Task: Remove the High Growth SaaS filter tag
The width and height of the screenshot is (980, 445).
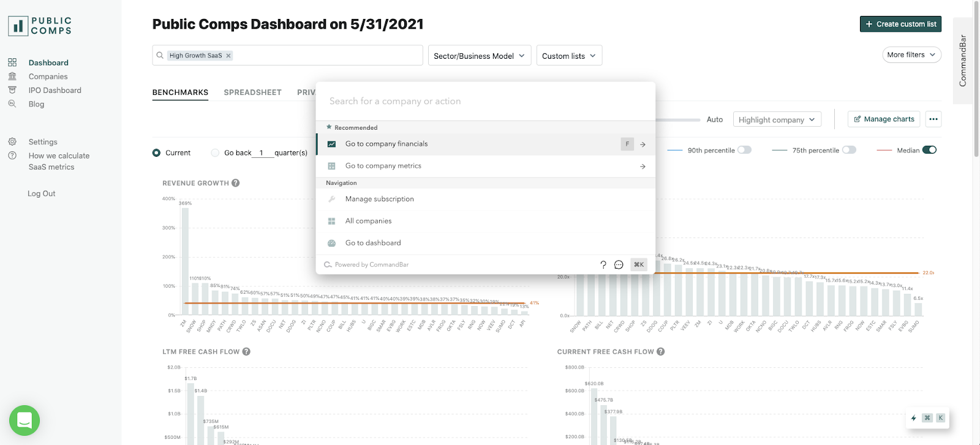Action: click(228, 56)
